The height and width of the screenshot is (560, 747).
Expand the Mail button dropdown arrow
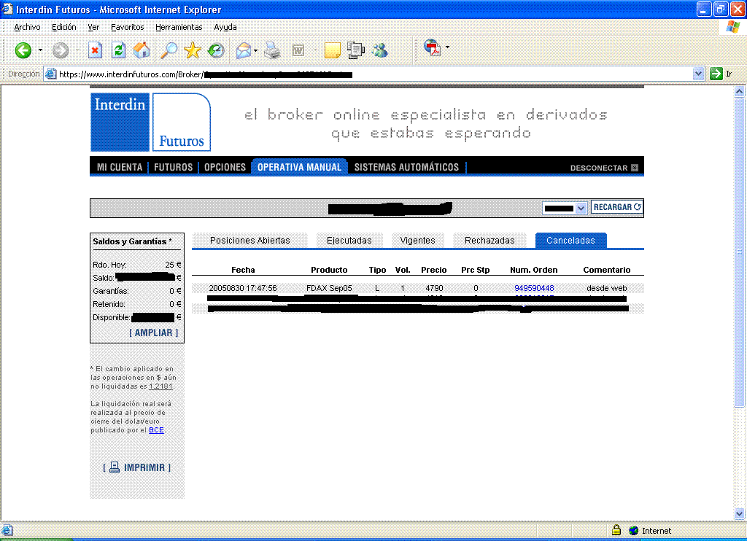click(256, 50)
